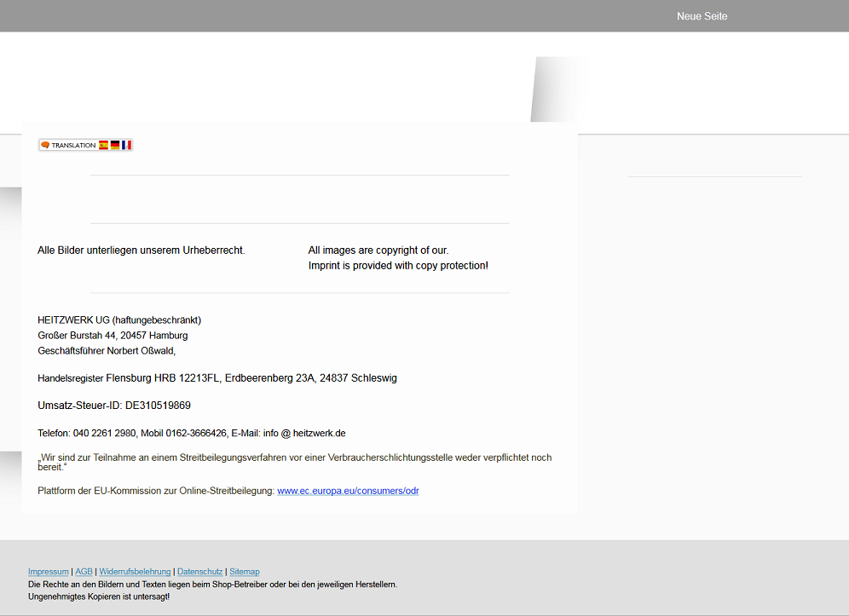Choose the French flag translation option
The height and width of the screenshot is (616, 849).
(126, 146)
